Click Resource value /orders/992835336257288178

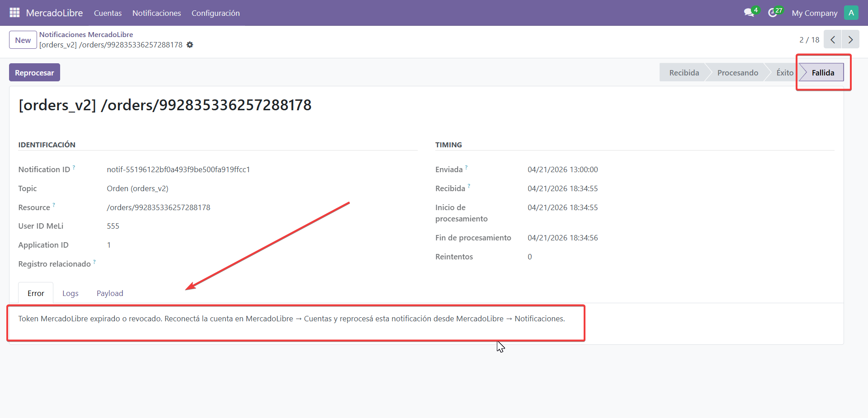(158, 207)
